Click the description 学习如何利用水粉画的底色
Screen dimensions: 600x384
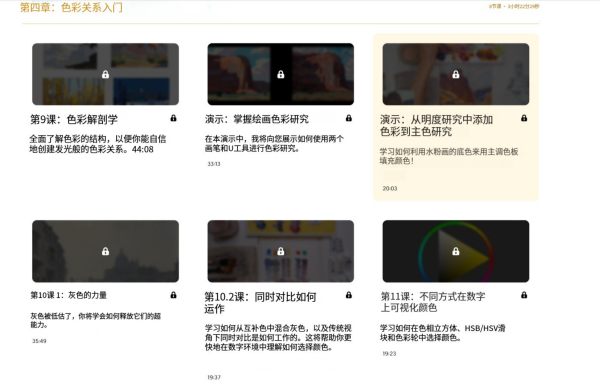coord(449,156)
